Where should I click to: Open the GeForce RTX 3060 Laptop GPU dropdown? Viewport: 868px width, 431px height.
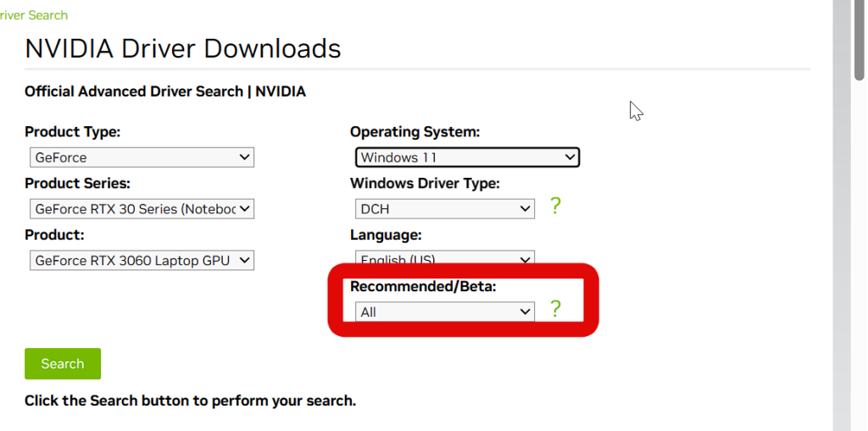pyautogui.click(x=142, y=261)
